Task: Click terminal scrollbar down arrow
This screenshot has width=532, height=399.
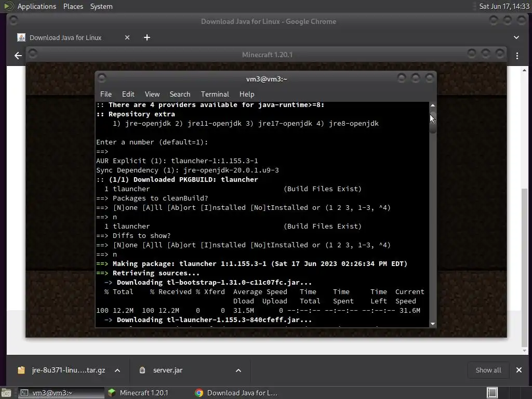Action: [433, 324]
